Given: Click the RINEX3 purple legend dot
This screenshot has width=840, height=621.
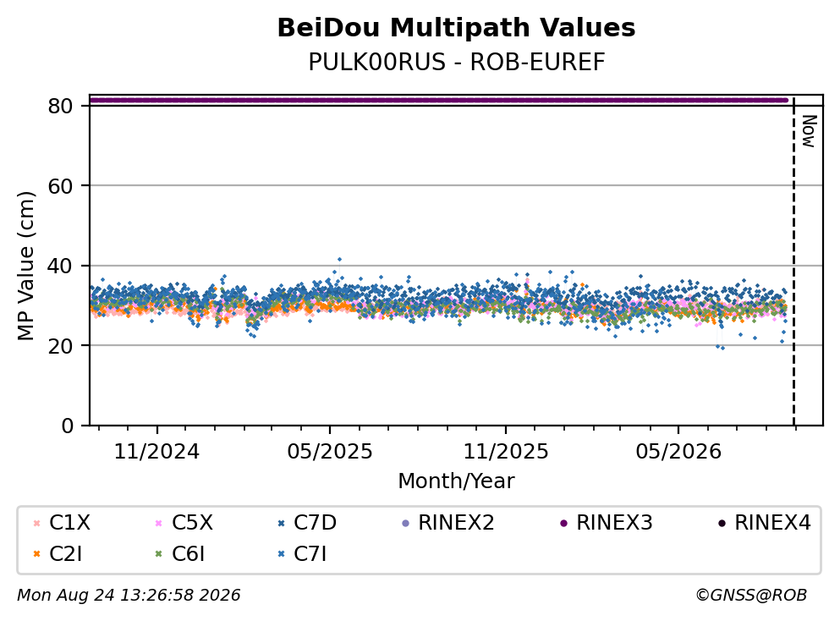Looking at the screenshot, I should point(563,524).
